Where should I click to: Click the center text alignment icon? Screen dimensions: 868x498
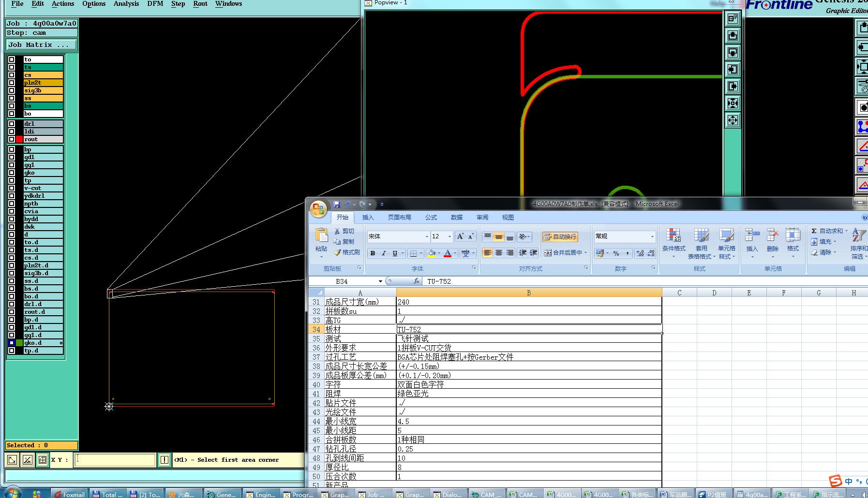click(x=498, y=253)
